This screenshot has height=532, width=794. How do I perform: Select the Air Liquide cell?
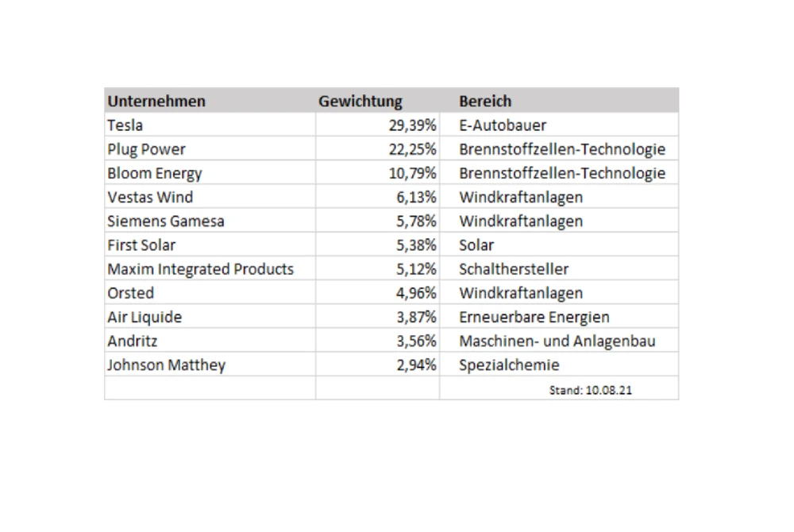click(145, 317)
